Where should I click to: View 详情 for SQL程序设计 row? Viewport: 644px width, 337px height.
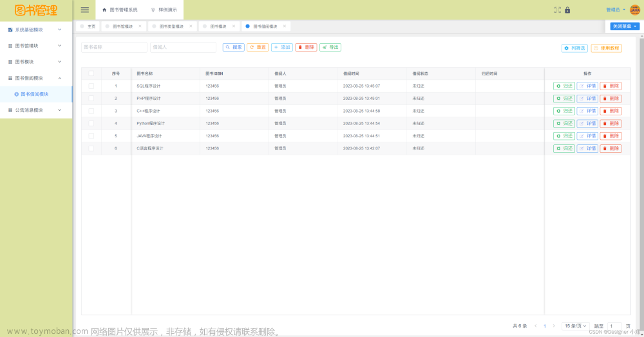click(587, 86)
